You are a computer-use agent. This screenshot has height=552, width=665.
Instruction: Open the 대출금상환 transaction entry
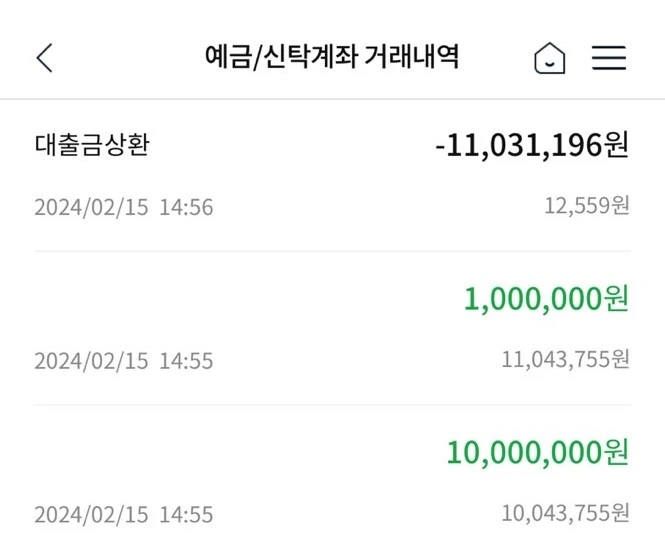point(332,175)
